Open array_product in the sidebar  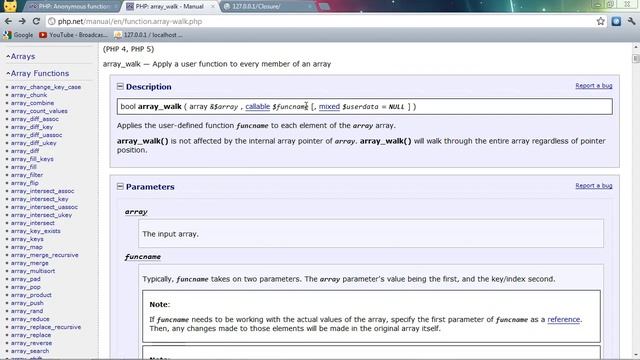click(31, 295)
